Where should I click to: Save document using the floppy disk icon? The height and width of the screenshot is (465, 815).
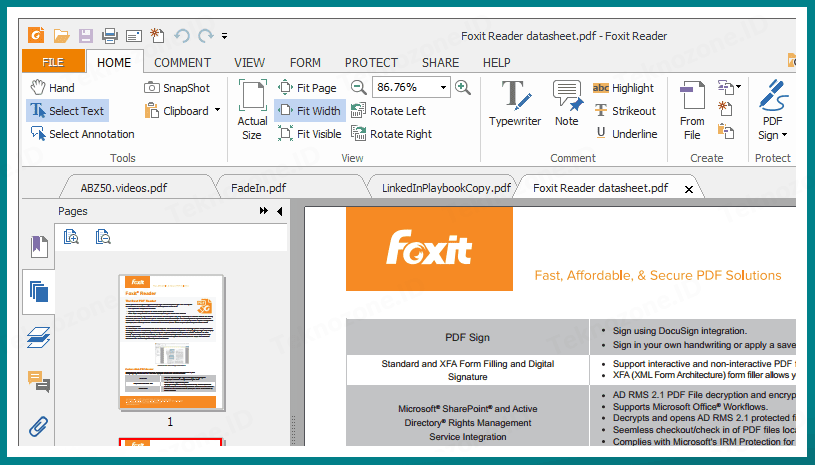click(86, 36)
